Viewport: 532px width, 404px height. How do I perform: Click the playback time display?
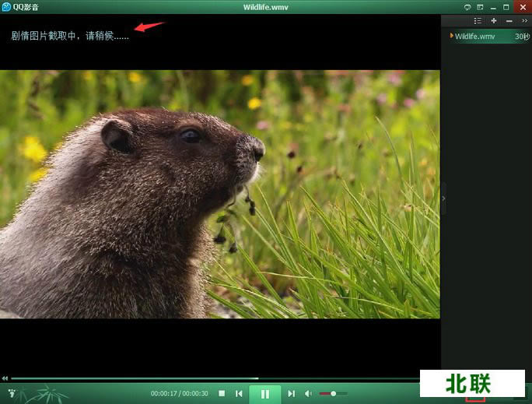click(x=180, y=394)
